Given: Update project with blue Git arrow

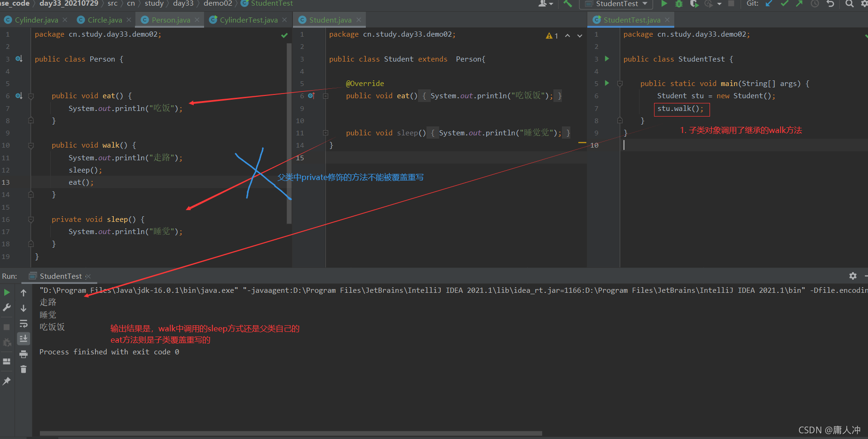Looking at the screenshot, I should [769, 4].
